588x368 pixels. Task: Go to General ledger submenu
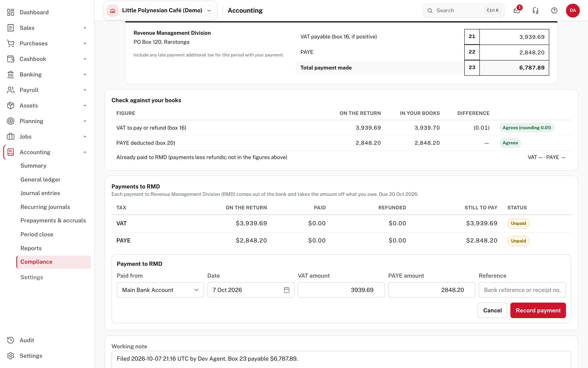40,179
